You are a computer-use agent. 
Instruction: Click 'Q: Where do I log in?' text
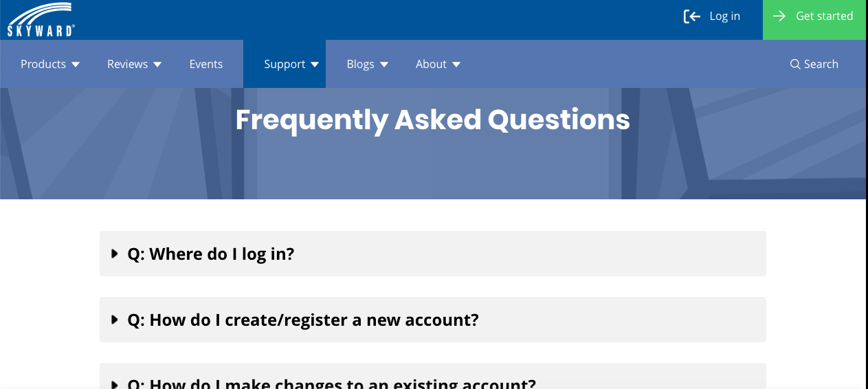pos(211,254)
